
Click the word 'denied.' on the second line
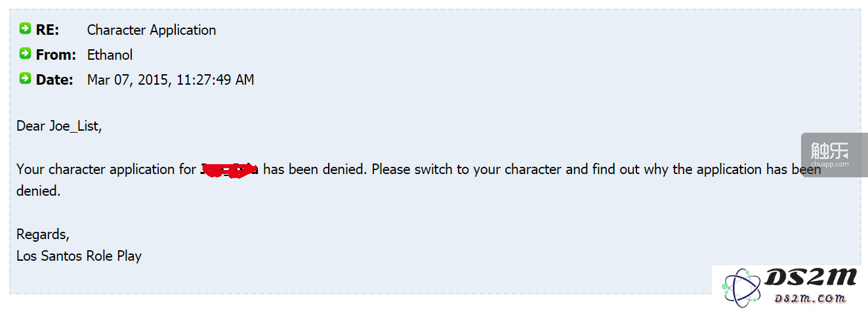38,191
